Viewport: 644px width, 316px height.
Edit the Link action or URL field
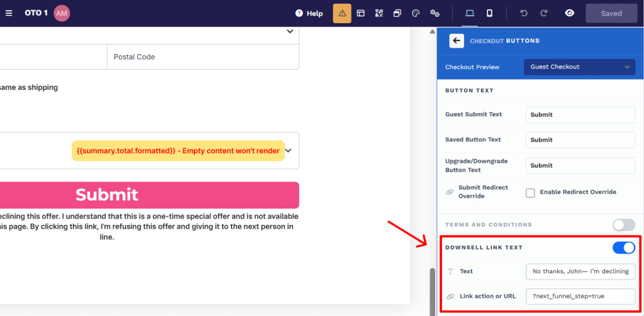pyautogui.click(x=580, y=297)
